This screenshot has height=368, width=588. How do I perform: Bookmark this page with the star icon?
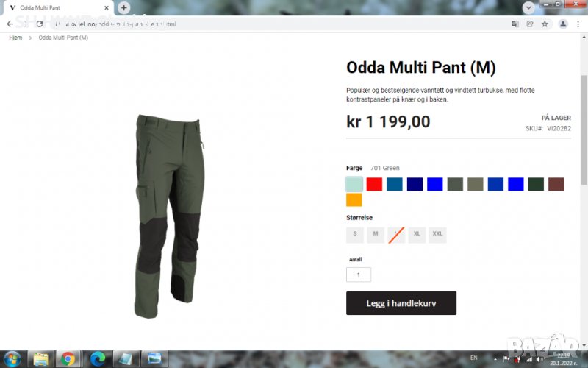pos(545,24)
